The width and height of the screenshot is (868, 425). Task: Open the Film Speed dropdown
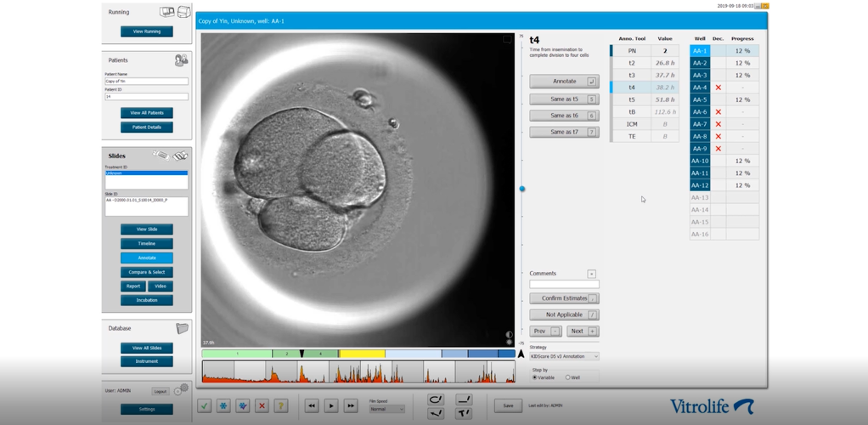coord(386,409)
